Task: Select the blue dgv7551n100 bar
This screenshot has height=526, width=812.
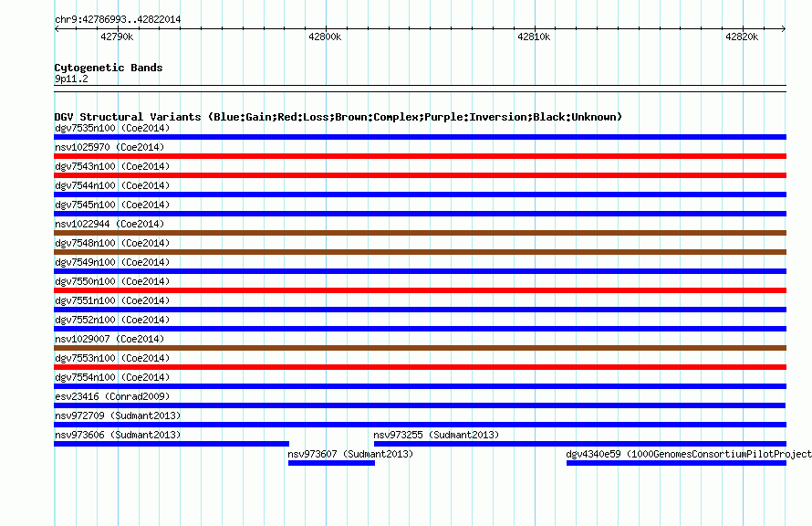Action: tap(420, 310)
